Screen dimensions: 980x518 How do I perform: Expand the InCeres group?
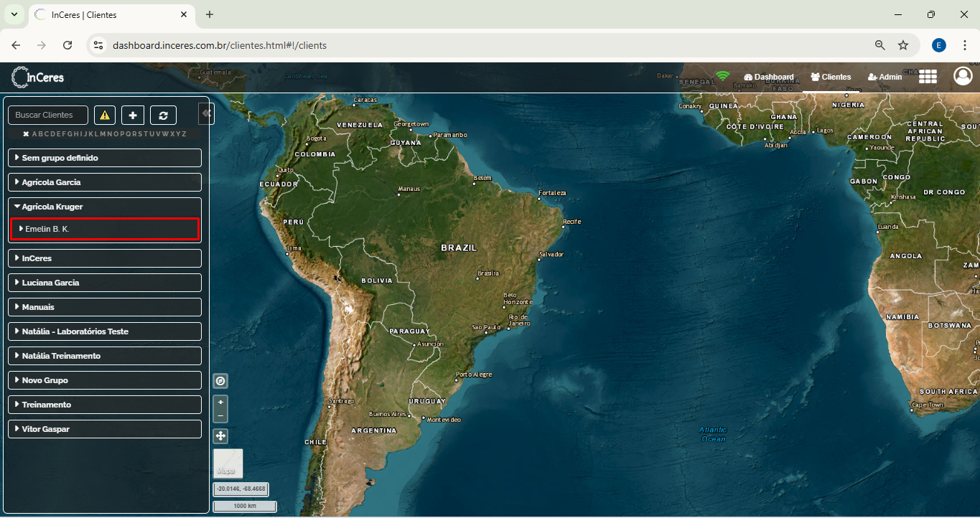click(105, 258)
